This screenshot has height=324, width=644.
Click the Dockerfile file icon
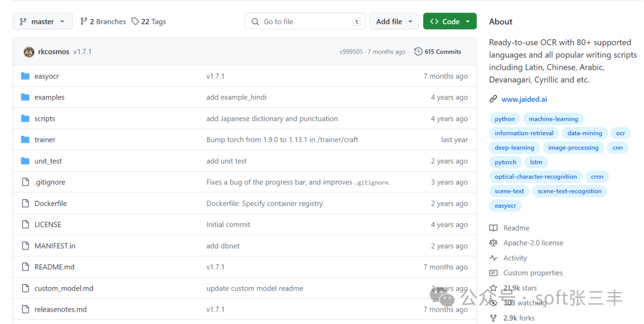click(25, 204)
